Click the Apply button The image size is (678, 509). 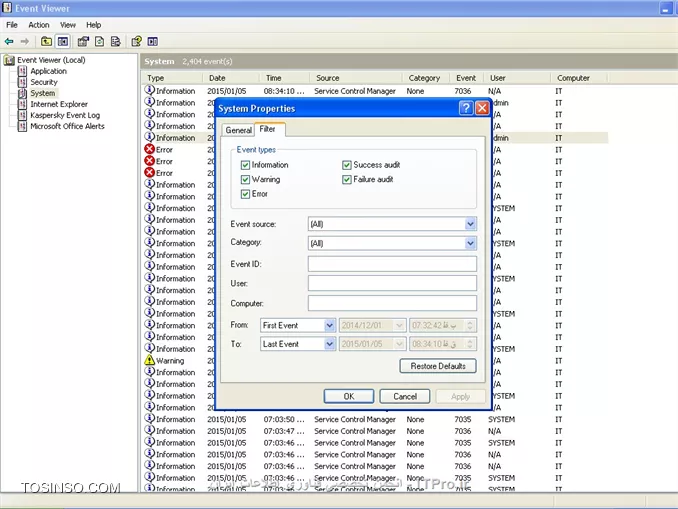pyautogui.click(x=461, y=397)
